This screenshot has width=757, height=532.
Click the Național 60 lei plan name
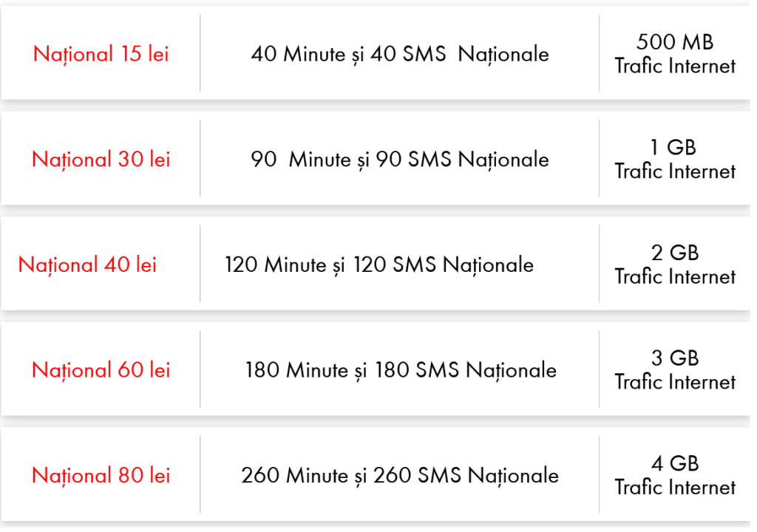click(101, 369)
